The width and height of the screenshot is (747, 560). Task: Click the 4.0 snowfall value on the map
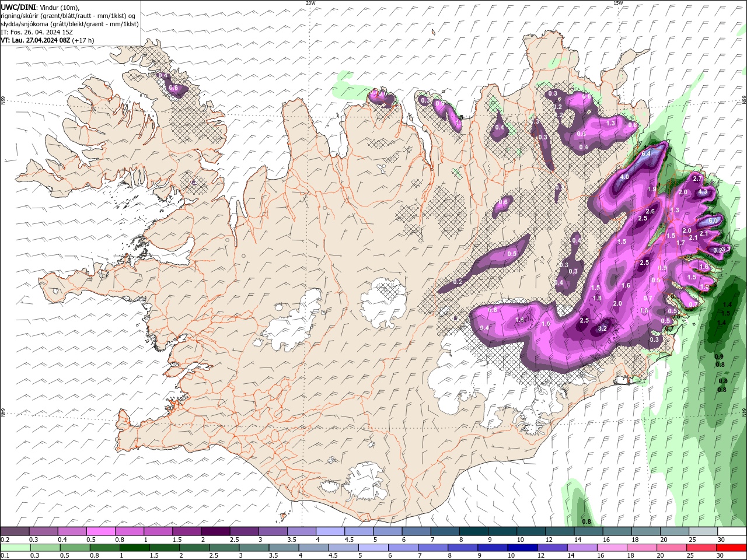[x=624, y=177]
